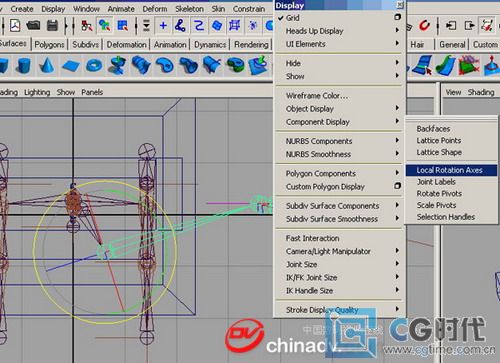Viewport: 500px width, 363px height.
Task: Click the open scene folder icon
Action: click(33, 26)
